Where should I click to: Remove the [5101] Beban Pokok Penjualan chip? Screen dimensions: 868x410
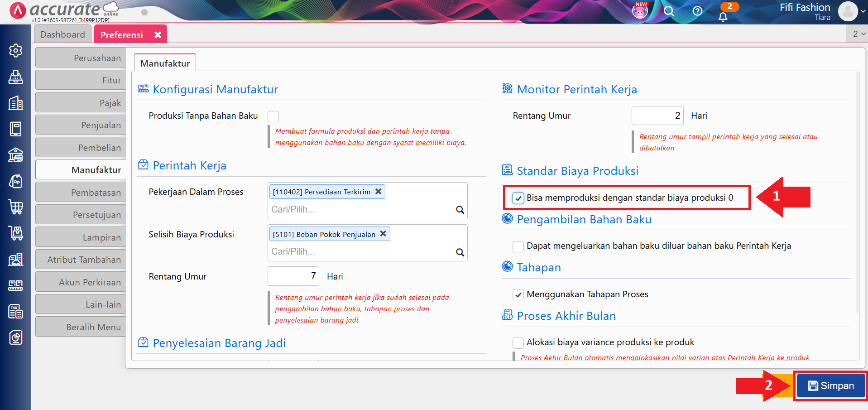coord(383,234)
